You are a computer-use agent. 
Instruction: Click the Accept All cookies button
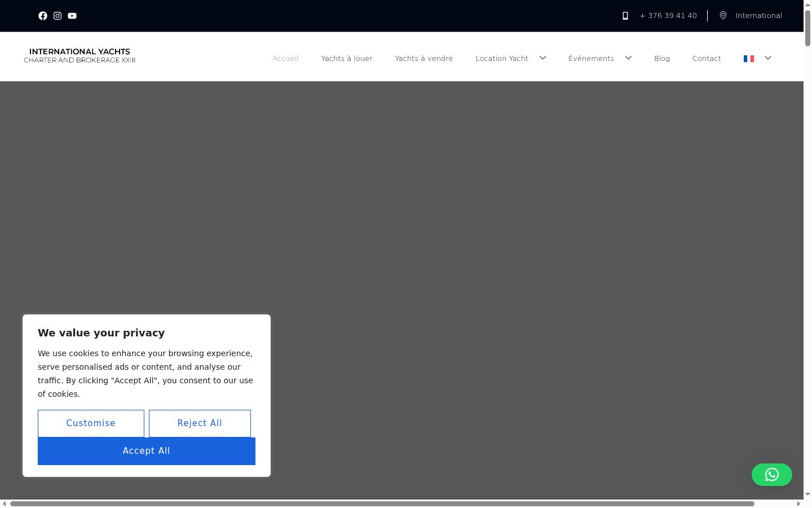147,451
